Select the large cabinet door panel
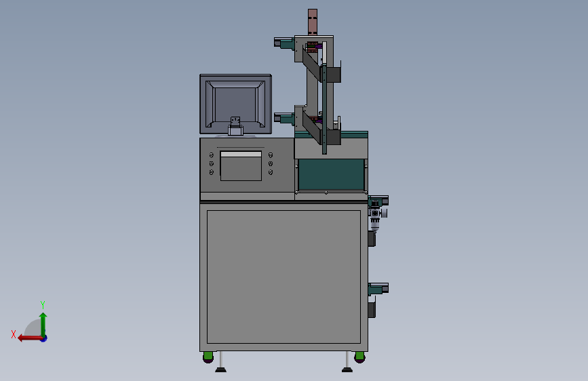This screenshot has height=381, width=588. coord(283,277)
